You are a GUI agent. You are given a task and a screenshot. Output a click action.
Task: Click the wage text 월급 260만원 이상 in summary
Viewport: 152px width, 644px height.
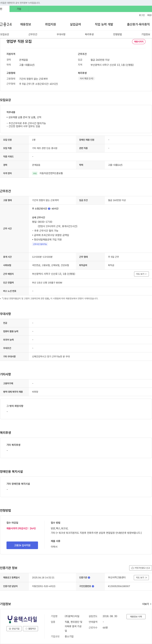[100, 60]
